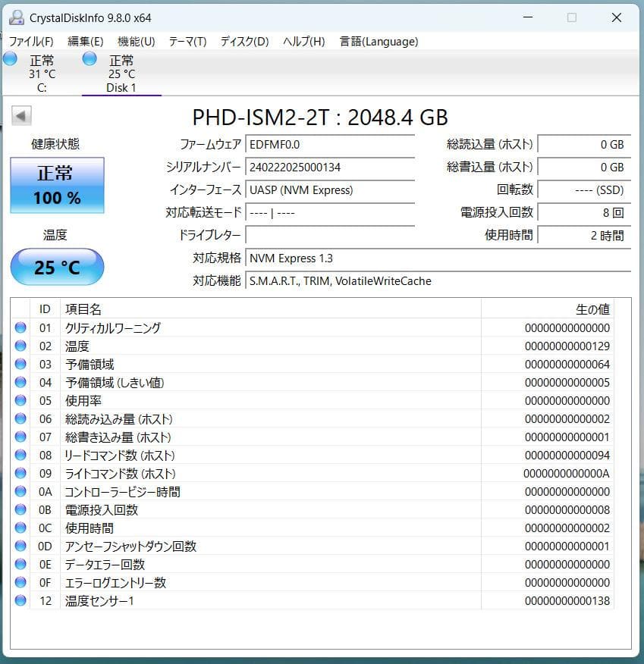644x664 pixels.
Task: Click status orb of row 07 総書き込み量
Action: coord(20,437)
